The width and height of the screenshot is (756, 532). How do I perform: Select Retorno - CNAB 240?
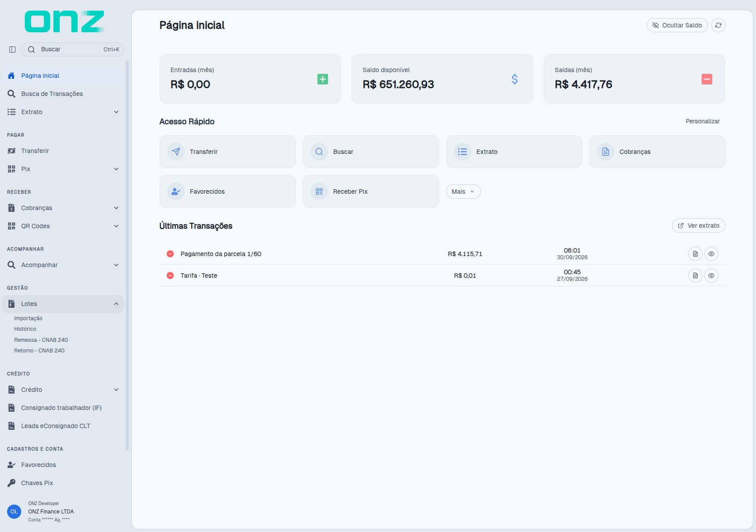(x=39, y=351)
